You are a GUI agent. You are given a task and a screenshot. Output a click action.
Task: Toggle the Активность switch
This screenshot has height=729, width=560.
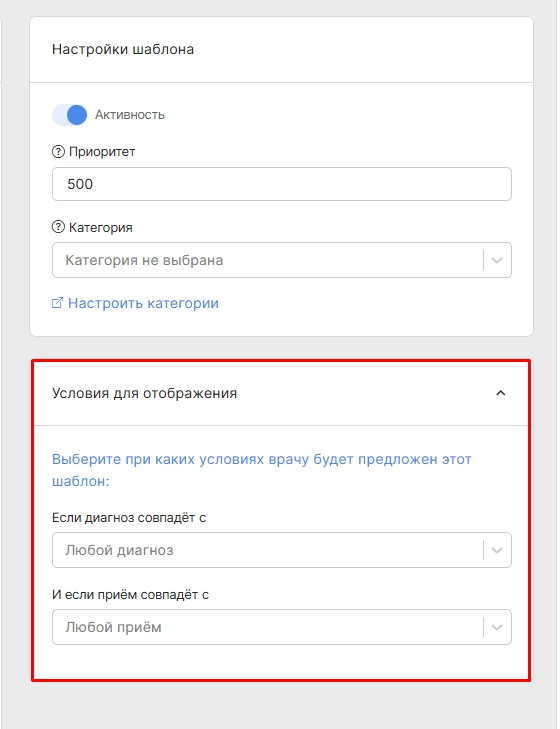tap(69, 115)
